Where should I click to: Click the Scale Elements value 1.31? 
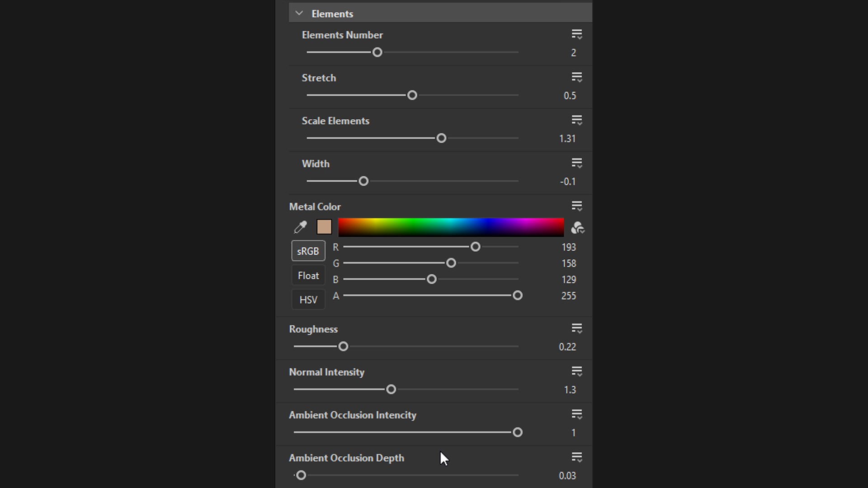pyautogui.click(x=567, y=139)
